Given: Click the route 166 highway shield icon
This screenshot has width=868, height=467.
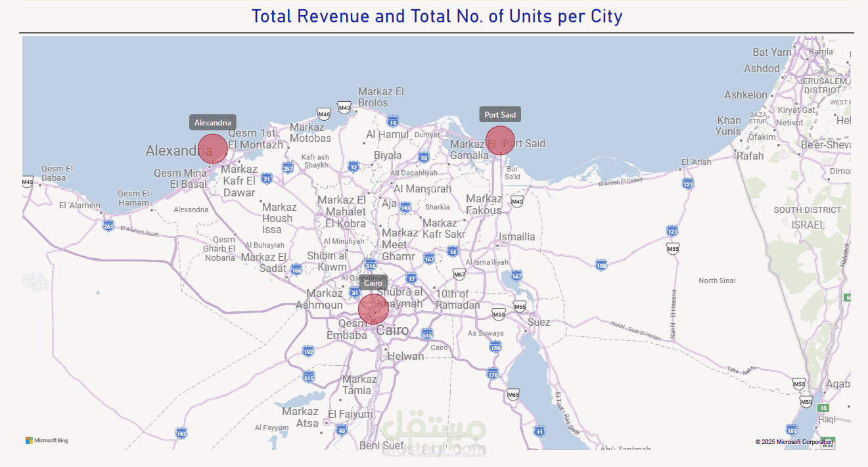Looking at the screenshot, I should pos(296,270).
